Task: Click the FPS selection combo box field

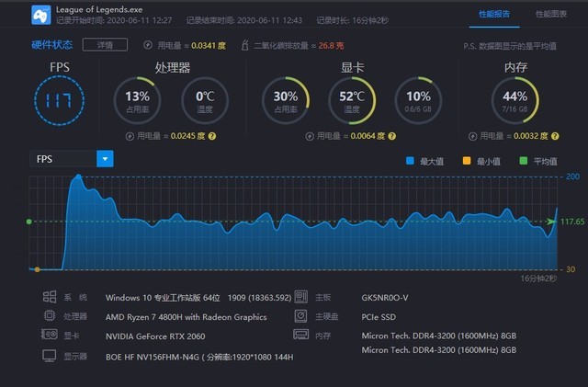Action: (62, 159)
